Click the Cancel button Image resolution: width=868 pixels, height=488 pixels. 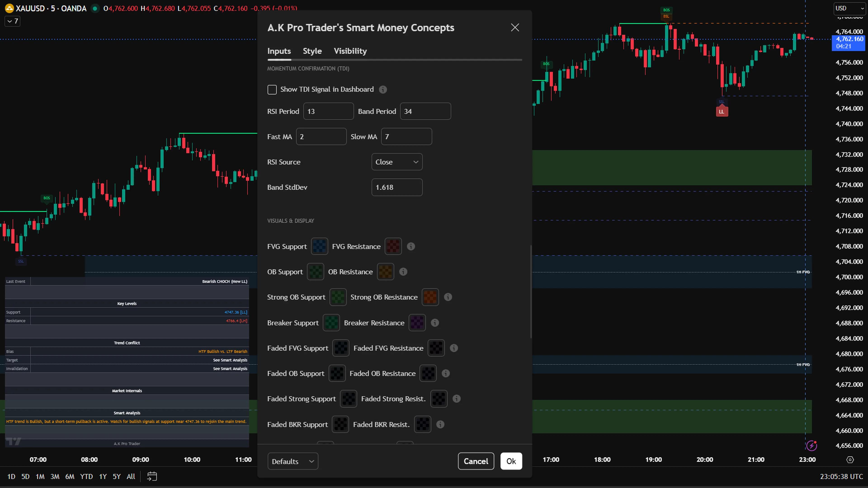pos(476,461)
